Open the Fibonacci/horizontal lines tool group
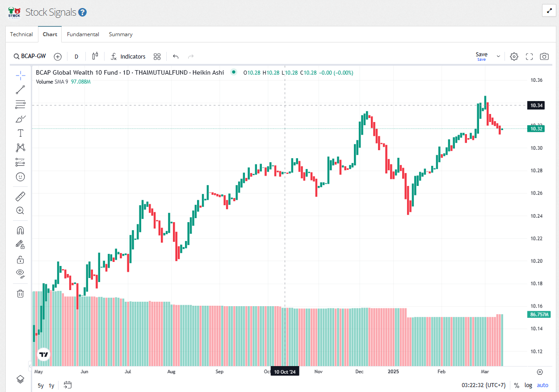 [x=20, y=105]
